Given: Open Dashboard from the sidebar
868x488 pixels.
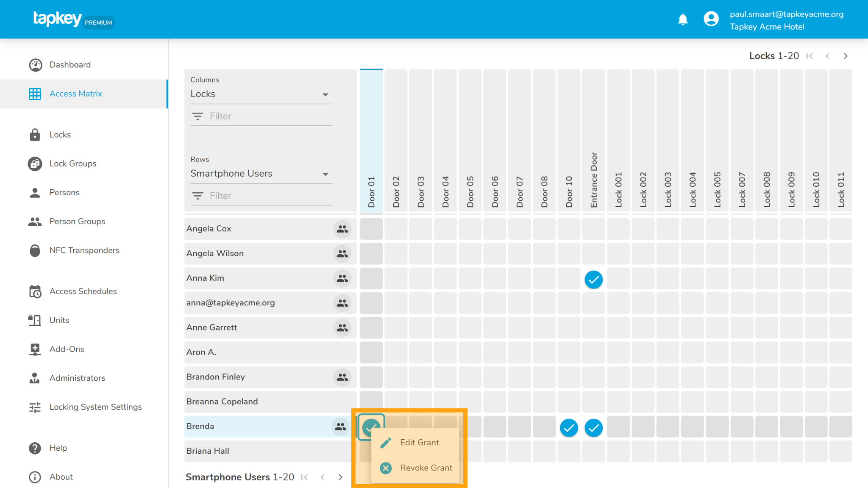Looking at the screenshot, I should pyautogui.click(x=84, y=65).
